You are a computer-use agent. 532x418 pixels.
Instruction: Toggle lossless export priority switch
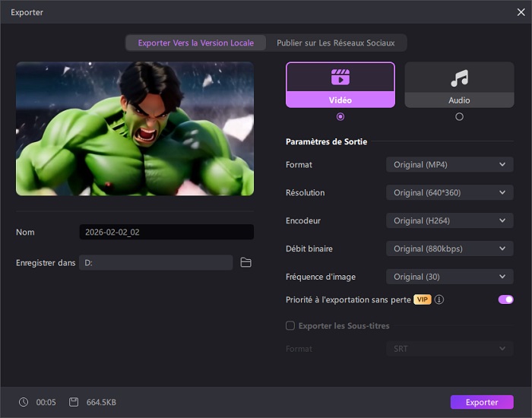tap(505, 299)
